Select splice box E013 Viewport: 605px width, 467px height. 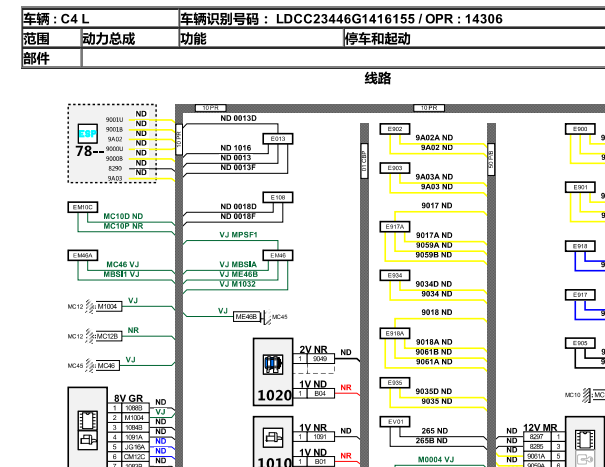click(278, 139)
